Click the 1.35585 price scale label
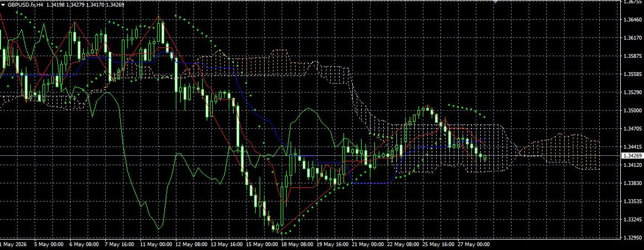The height and width of the screenshot is (250, 644). pos(632,74)
